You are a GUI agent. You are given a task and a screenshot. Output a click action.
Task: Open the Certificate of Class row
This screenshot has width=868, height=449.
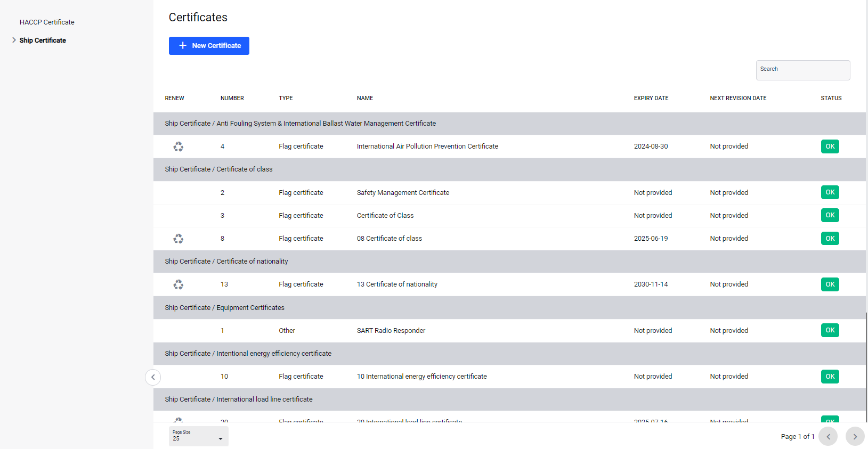[385, 216]
